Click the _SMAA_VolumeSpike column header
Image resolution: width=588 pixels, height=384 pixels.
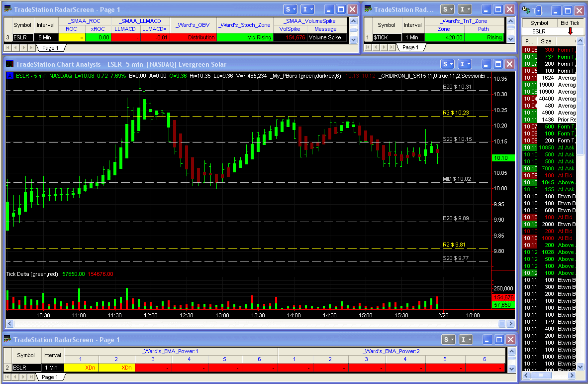[x=310, y=21]
